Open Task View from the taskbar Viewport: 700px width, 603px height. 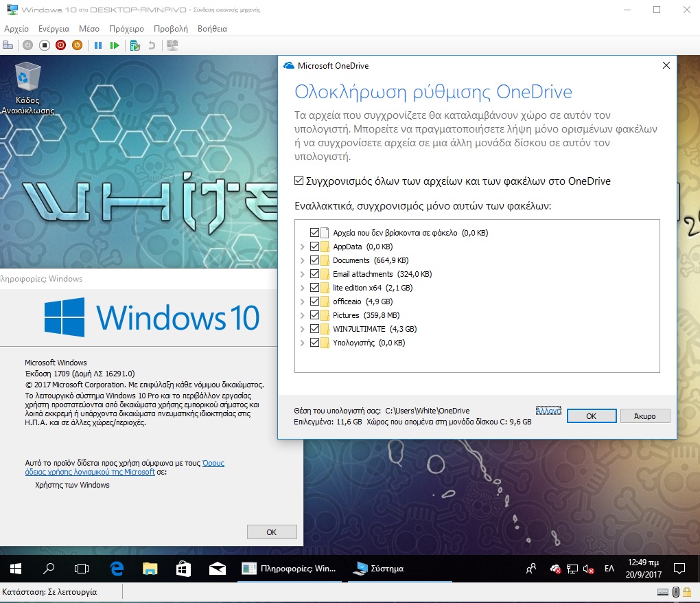(x=82, y=569)
